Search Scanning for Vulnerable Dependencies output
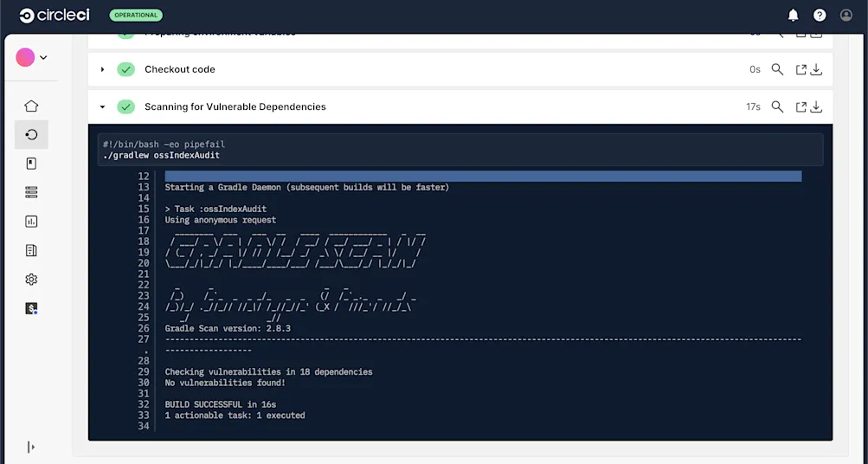 click(x=777, y=106)
